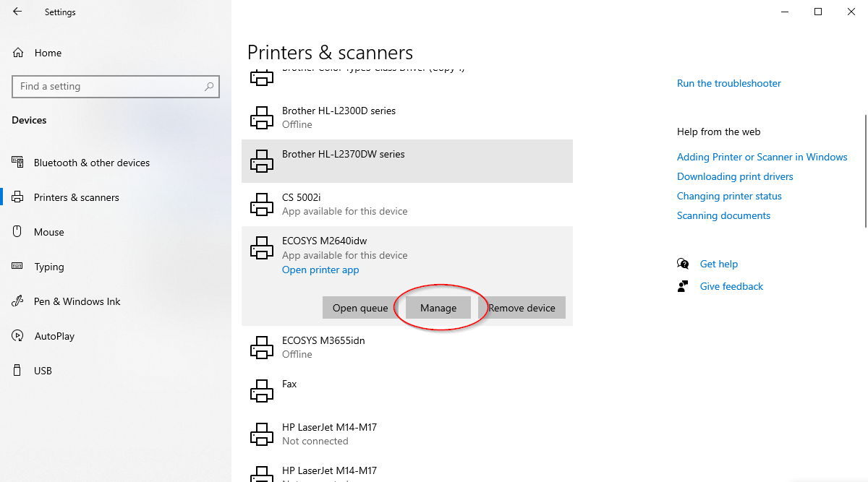Click the Brother HL-L2300D series printer icon
This screenshot has width=868, height=482.
[x=262, y=118]
